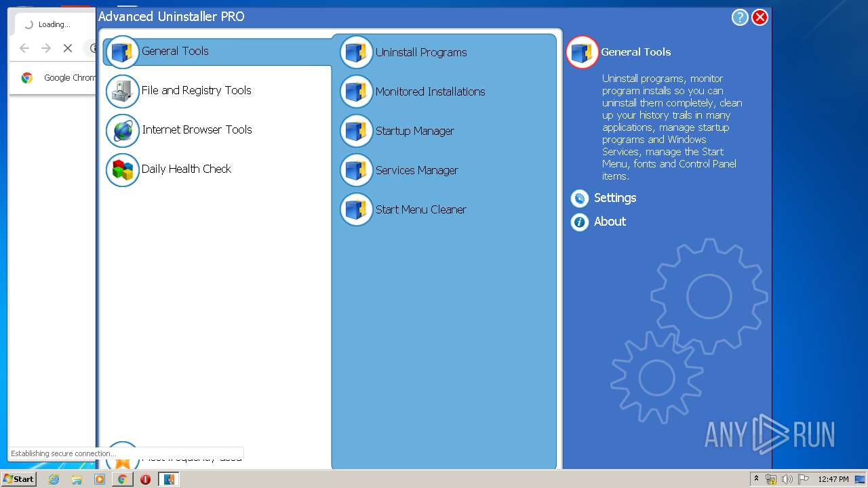Click the Daily Health Check cubes icon
This screenshot has width=868, height=488.
(123, 170)
